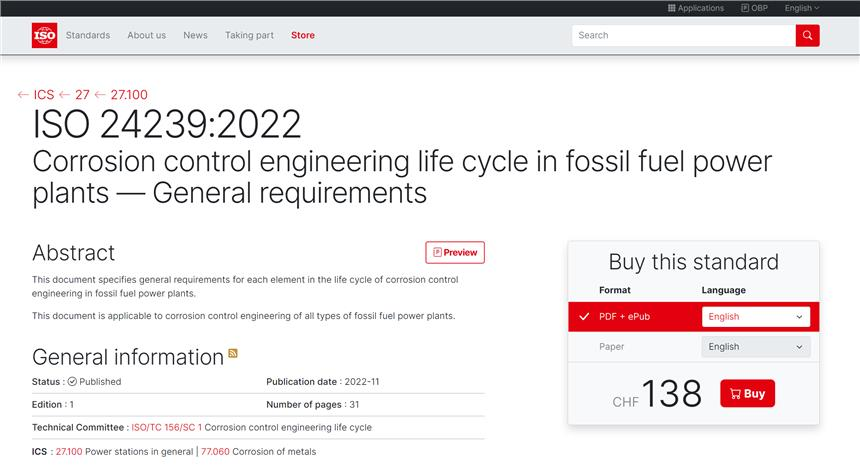The height and width of the screenshot is (470, 860).
Task: Select the Paper format option
Action: click(x=612, y=347)
